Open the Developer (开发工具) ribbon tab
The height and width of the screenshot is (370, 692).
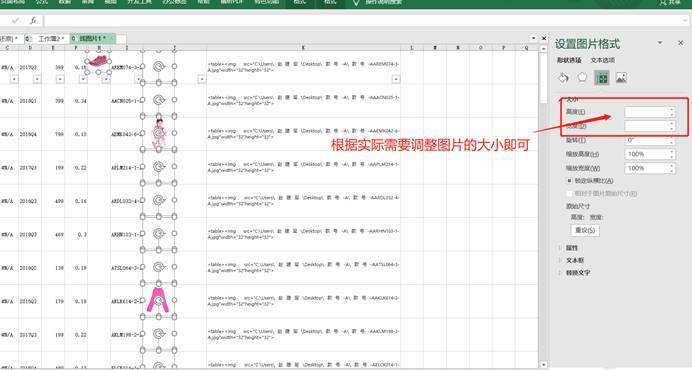pyautogui.click(x=139, y=2)
